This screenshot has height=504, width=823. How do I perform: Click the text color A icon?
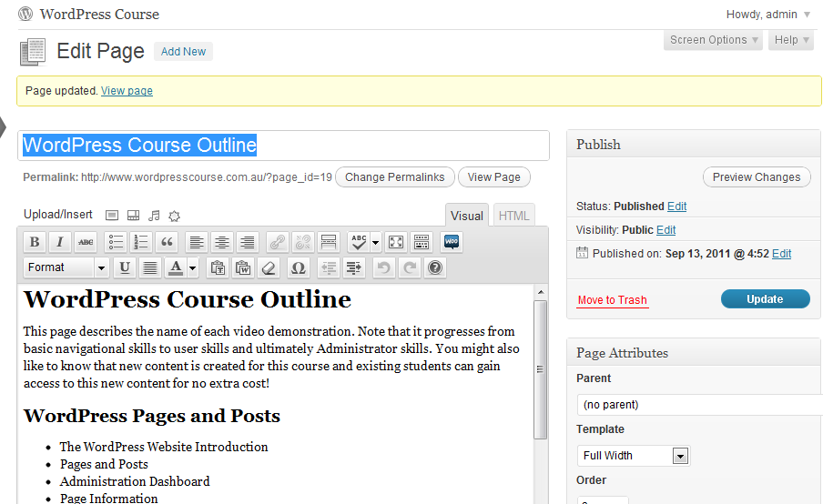(176, 267)
